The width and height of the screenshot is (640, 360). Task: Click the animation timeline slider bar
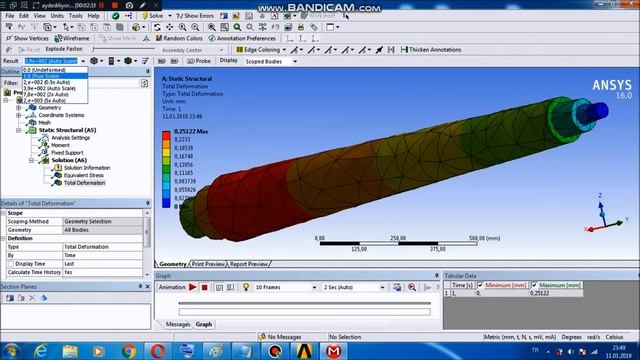tap(304, 303)
